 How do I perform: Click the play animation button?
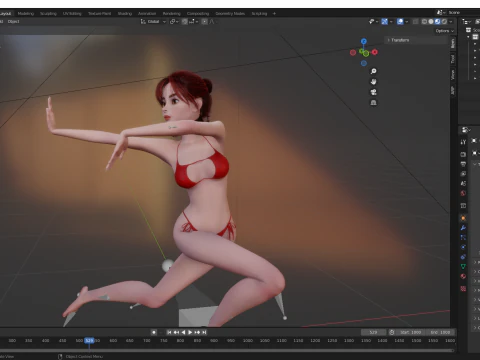pyautogui.click(x=190, y=332)
